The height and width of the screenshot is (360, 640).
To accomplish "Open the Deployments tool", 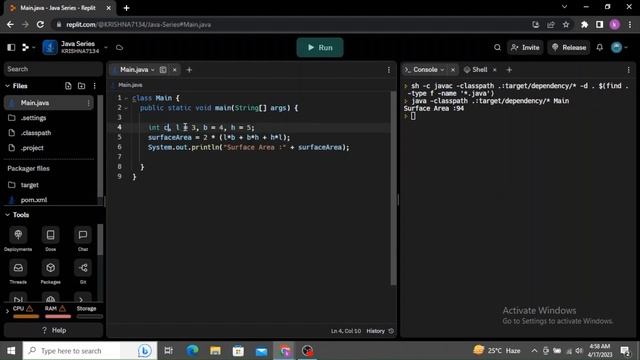I will pyautogui.click(x=18, y=239).
